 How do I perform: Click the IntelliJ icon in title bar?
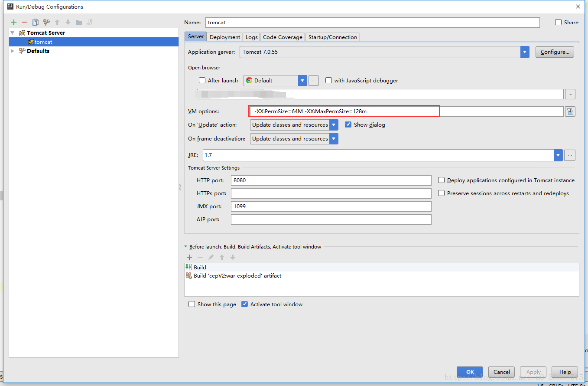(10, 7)
